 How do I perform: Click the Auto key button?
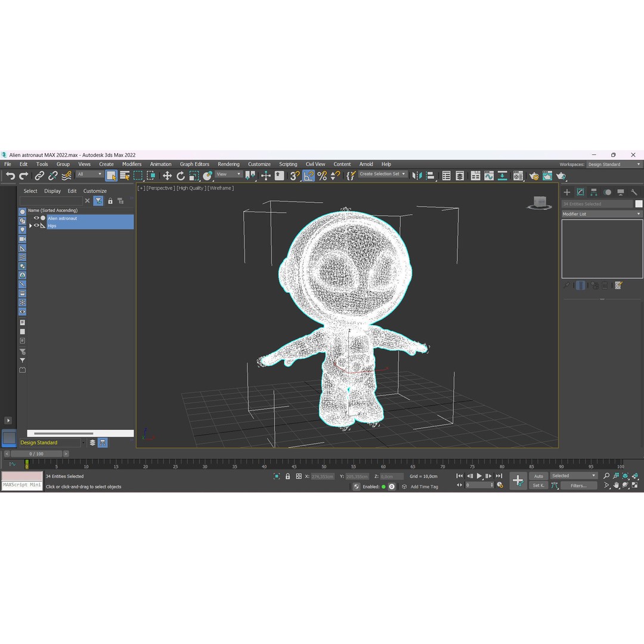point(538,476)
